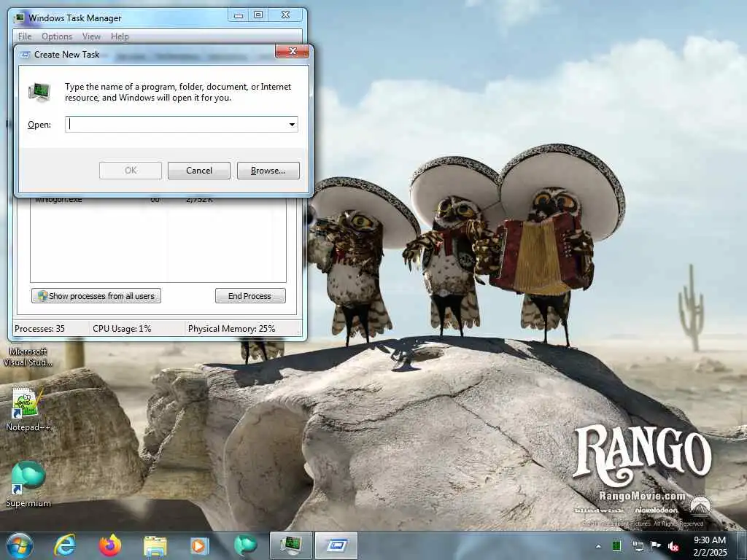The image size is (747, 560).
Task: Maximize the Windows Task Manager window
Action: [258, 15]
